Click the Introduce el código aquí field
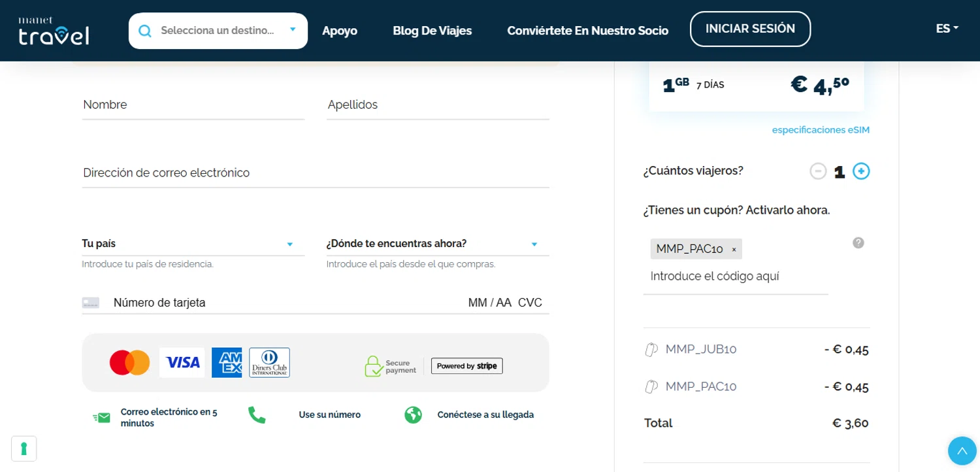 click(736, 277)
